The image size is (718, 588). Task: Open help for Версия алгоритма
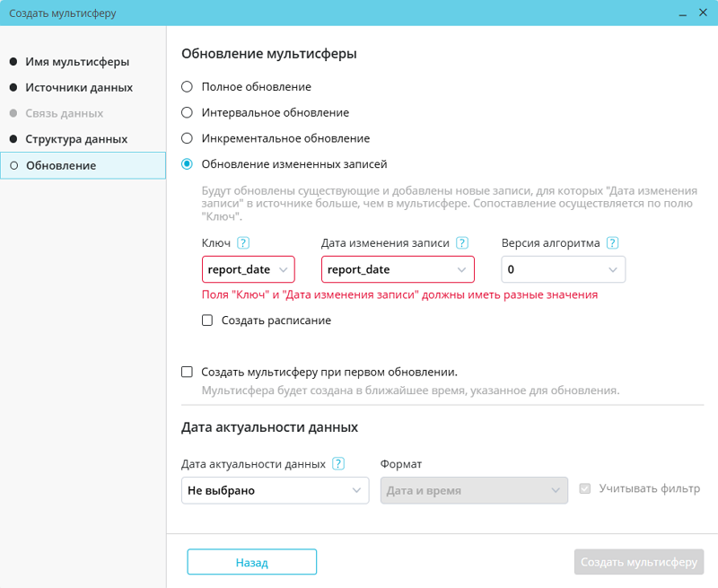[613, 243]
